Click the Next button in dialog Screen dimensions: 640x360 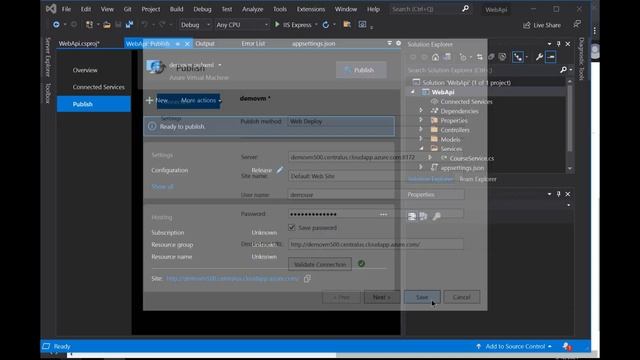(382, 297)
